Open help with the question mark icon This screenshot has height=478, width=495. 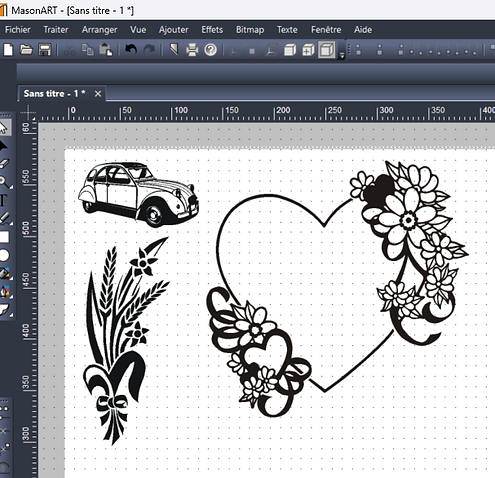tap(210, 50)
